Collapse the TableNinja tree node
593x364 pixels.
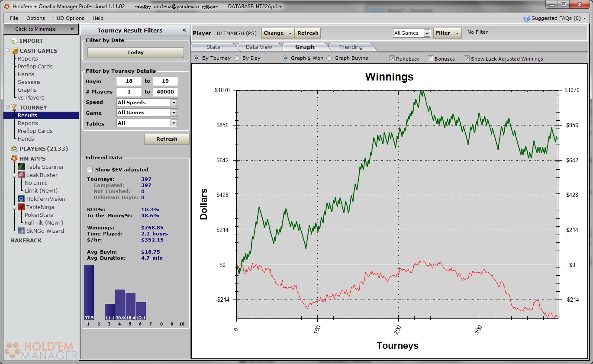15,207
